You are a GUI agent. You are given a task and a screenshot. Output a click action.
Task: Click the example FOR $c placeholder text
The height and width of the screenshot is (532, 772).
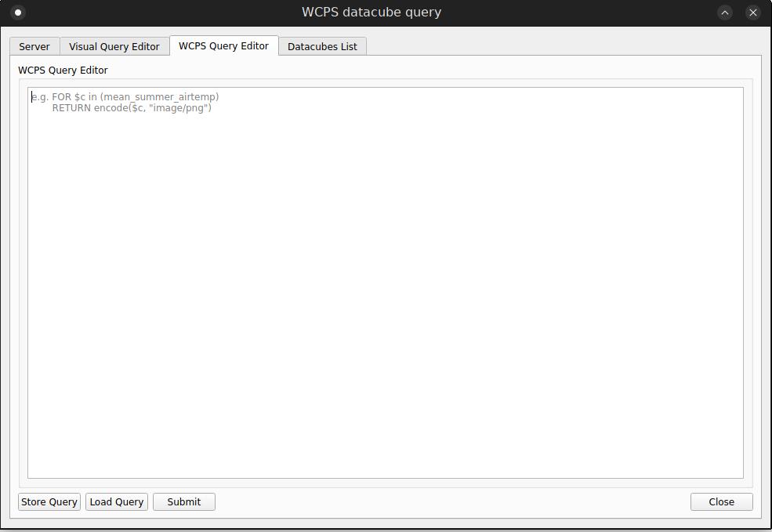pyautogui.click(x=125, y=96)
